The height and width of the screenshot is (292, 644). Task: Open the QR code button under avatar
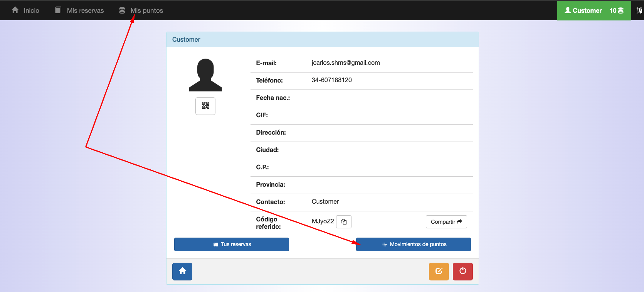[205, 106]
